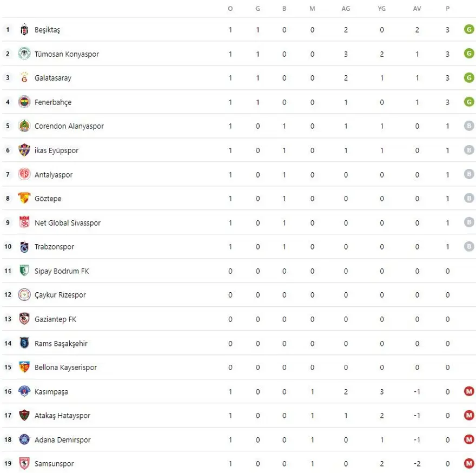Open the Corendon Alanyaspor team link
This screenshot has height=473, width=476.
click(x=69, y=126)
